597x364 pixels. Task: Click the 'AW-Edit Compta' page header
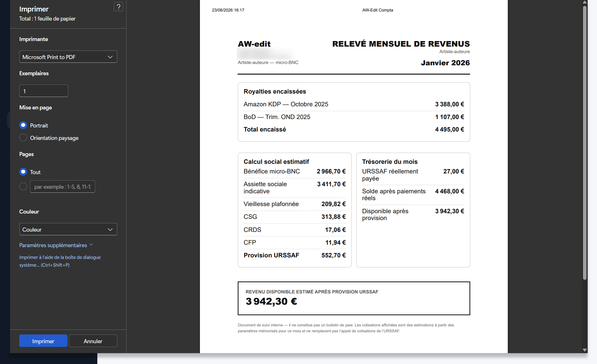point(377,10)
